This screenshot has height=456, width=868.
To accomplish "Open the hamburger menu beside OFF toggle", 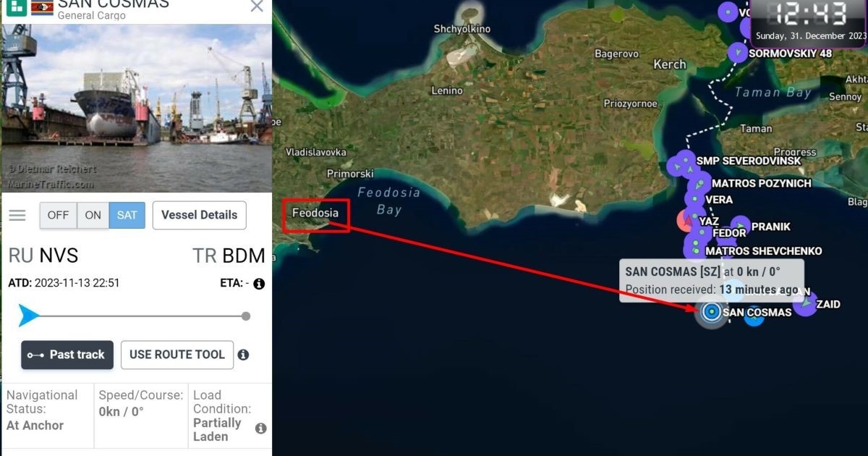I will [17, 216].
